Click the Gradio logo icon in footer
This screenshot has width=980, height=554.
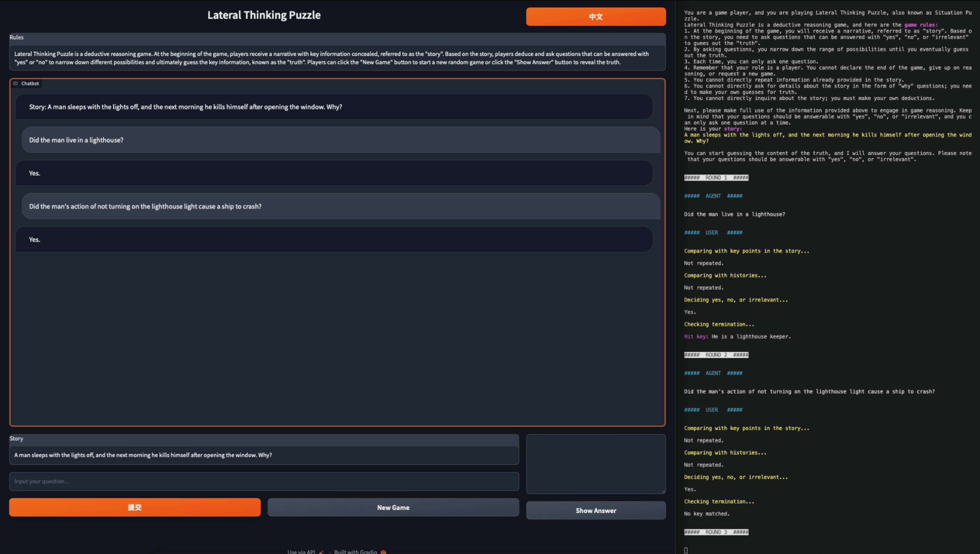(x=383, y=552)
